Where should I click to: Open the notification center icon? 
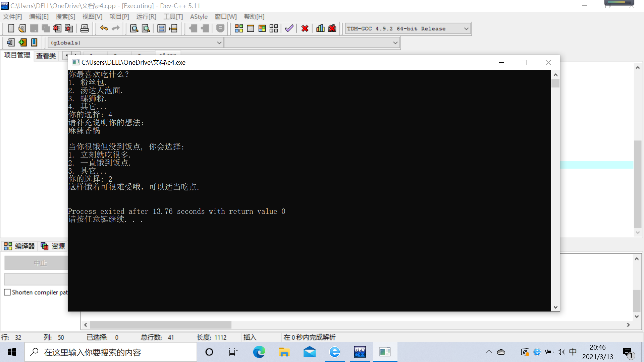coord(628,353)
